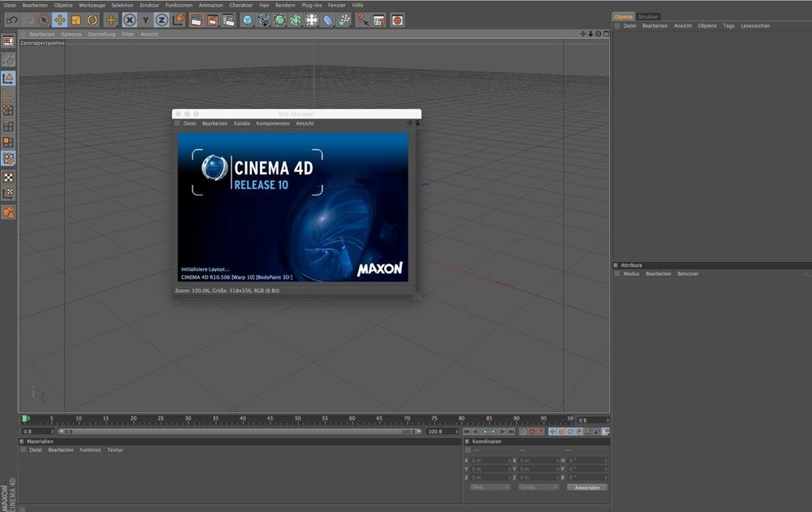Open the Welt coordinate system dropdown
Viewport: 812px width, 512px height.
tap(491, 487)
